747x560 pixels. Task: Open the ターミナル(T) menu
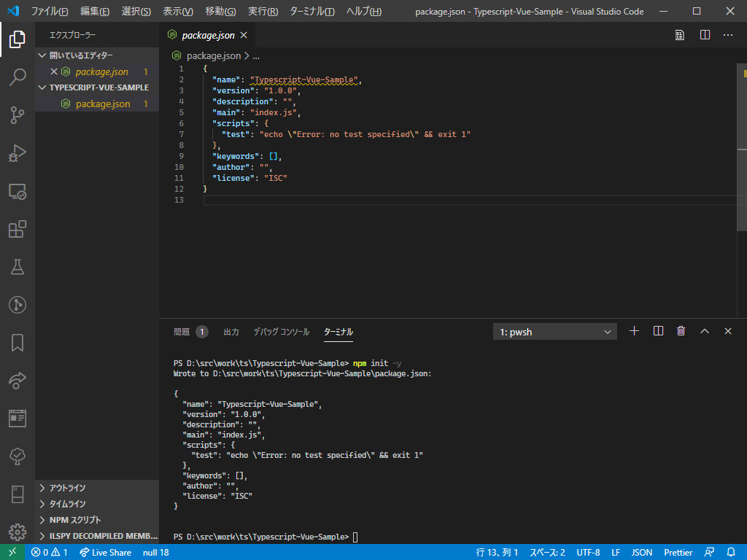(311, 12)
